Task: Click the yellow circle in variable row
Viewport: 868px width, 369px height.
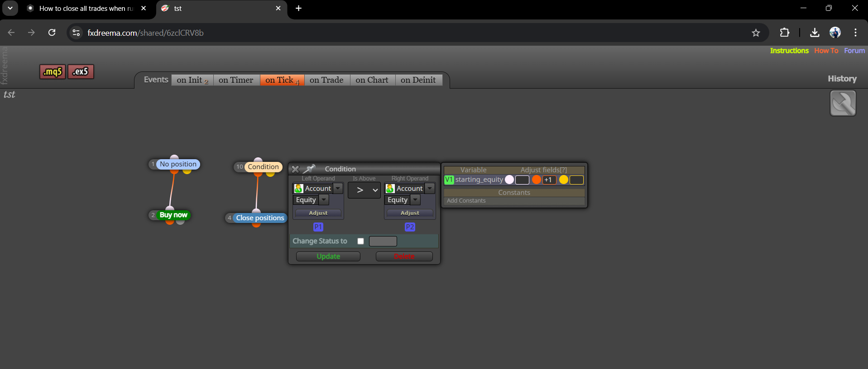Action: pyautogui.click(x=564, y=180)
